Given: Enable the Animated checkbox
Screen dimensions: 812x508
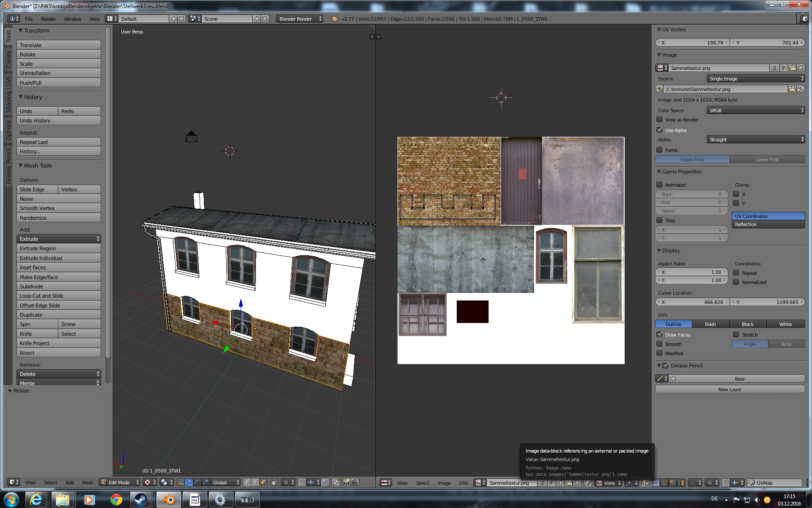Looking at the screenshot, I should coord(659,185).
